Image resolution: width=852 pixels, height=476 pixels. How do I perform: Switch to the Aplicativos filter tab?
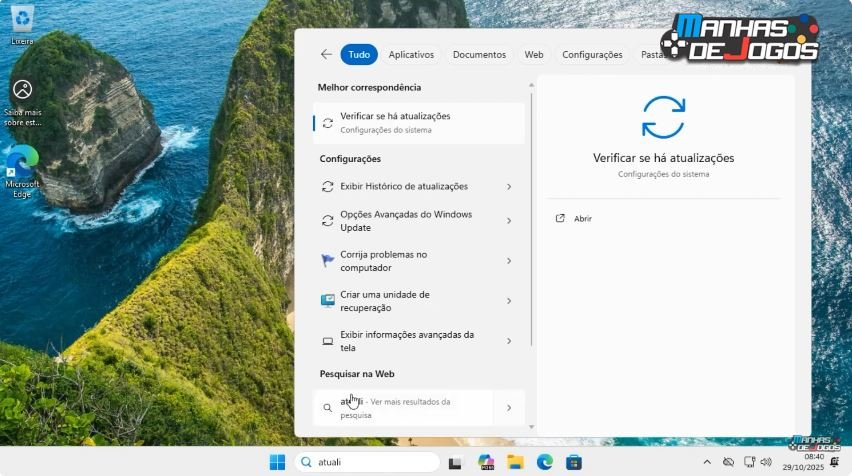click(411, 55)
